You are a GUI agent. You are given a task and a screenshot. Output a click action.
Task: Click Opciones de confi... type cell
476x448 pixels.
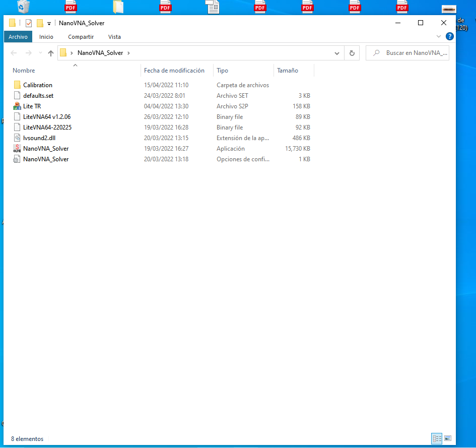coord(243,159)
